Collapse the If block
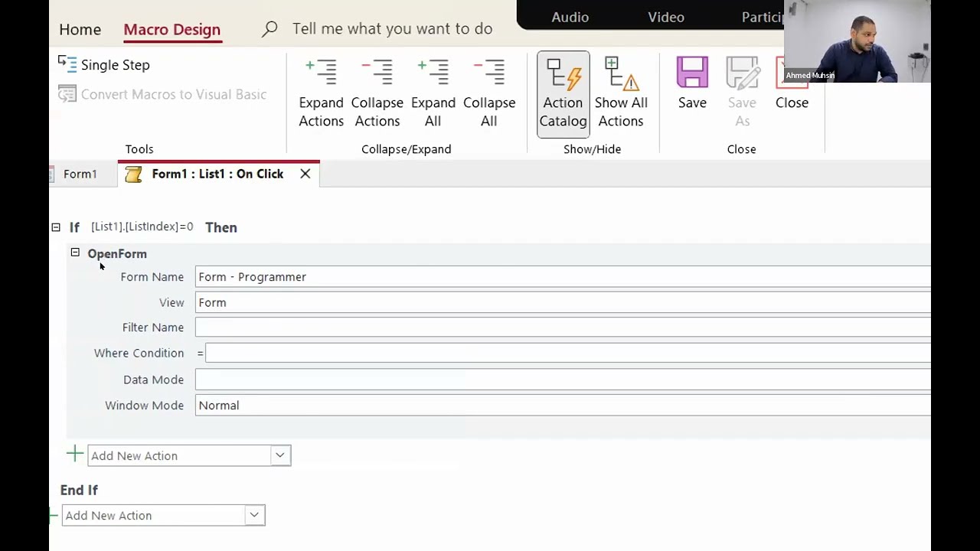This screenshot has width=980, height=551. coord(56,227)
